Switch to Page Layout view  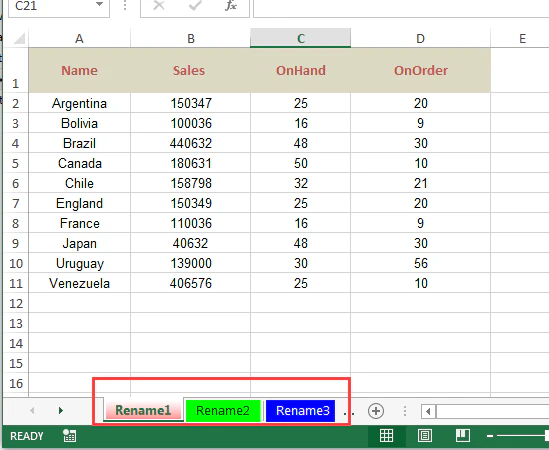(425, 436)
